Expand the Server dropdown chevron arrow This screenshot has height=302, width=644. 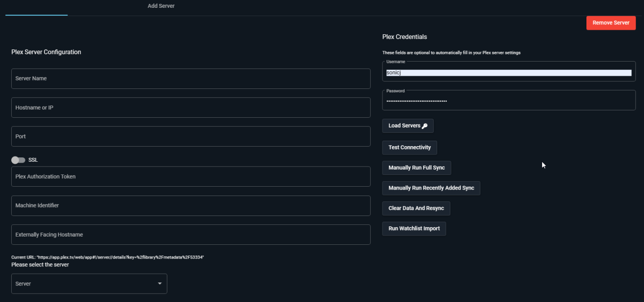coord(159,283)
